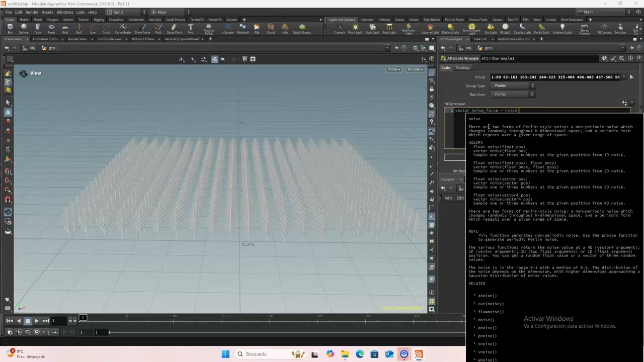
Task: Open the L-System shelf tool
Action: [x=227, y=29]
